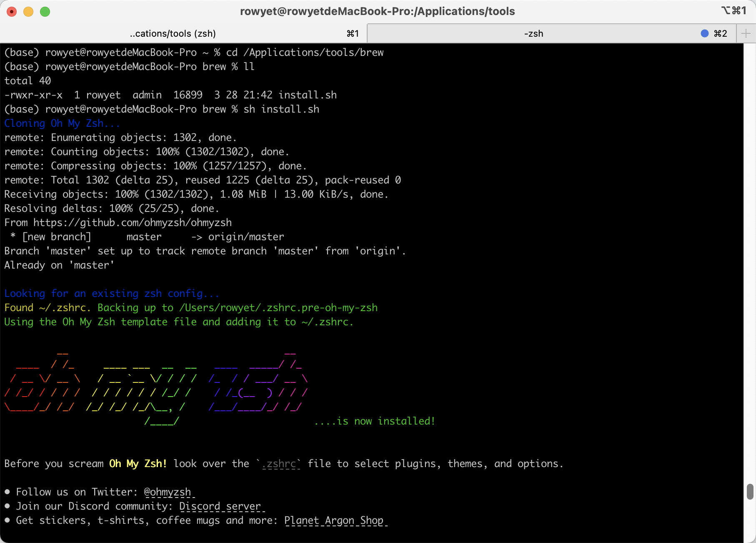The width and height of the screenshot is (756, 543).
Task: Click blue activity dot on -zsh tab
Action: tap(705, 33)
